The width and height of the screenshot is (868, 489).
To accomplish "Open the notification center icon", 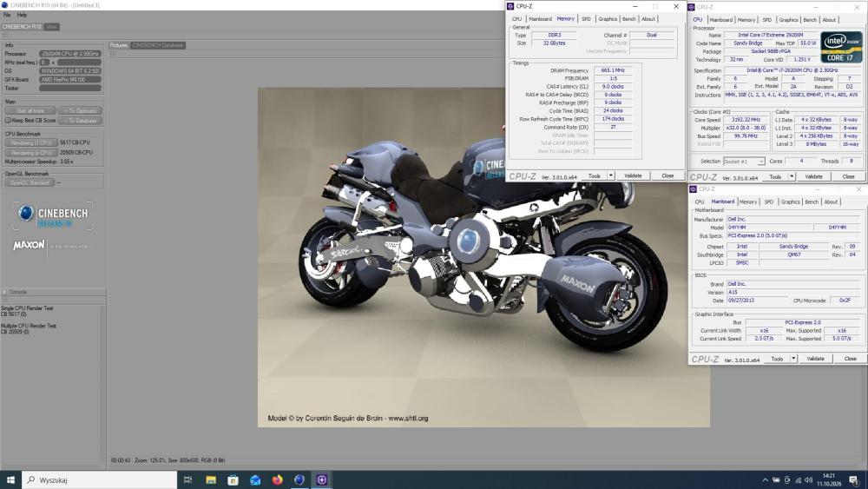I will [x=854, y=480].
